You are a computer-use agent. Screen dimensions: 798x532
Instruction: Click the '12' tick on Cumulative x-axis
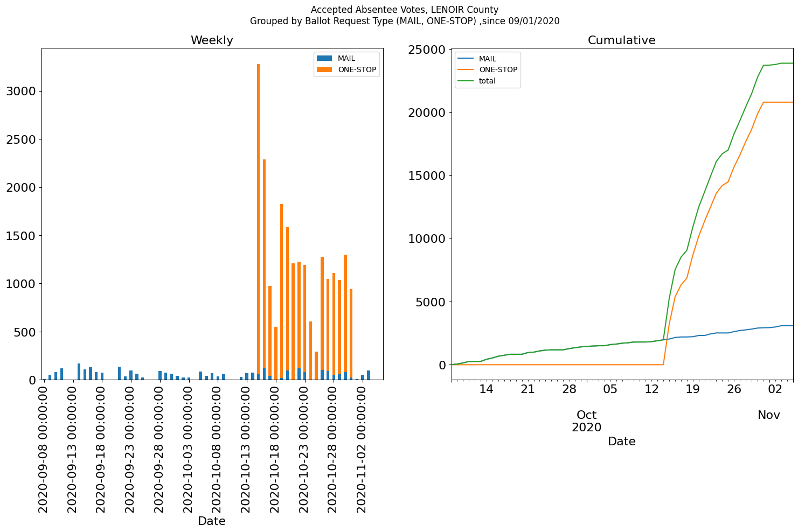651,389
